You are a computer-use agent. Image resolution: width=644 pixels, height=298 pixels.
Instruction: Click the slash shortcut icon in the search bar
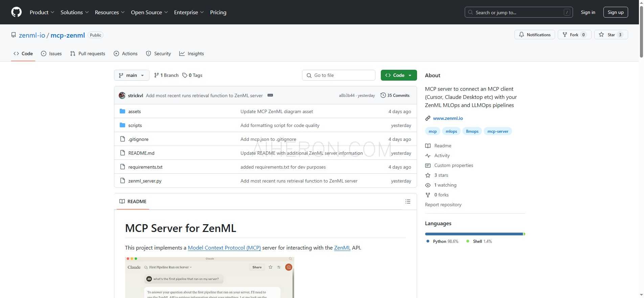[567, 12]
